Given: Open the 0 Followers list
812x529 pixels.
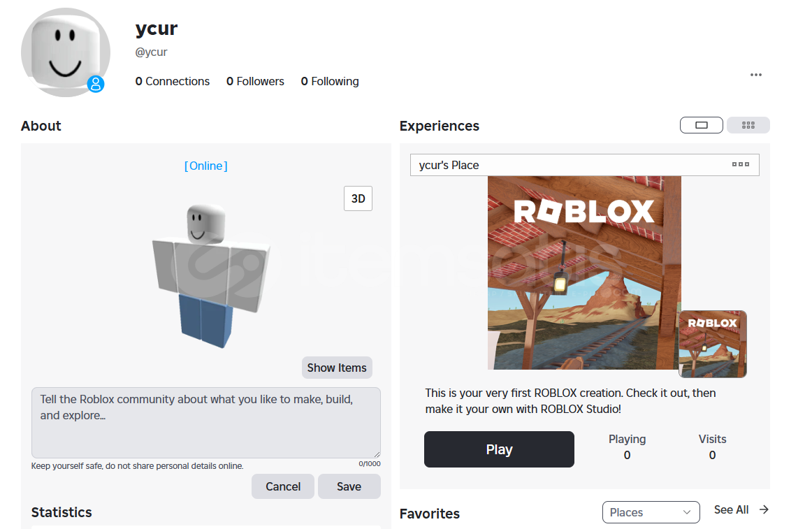Looking at the screenshot, I should [x=255, y=82].
